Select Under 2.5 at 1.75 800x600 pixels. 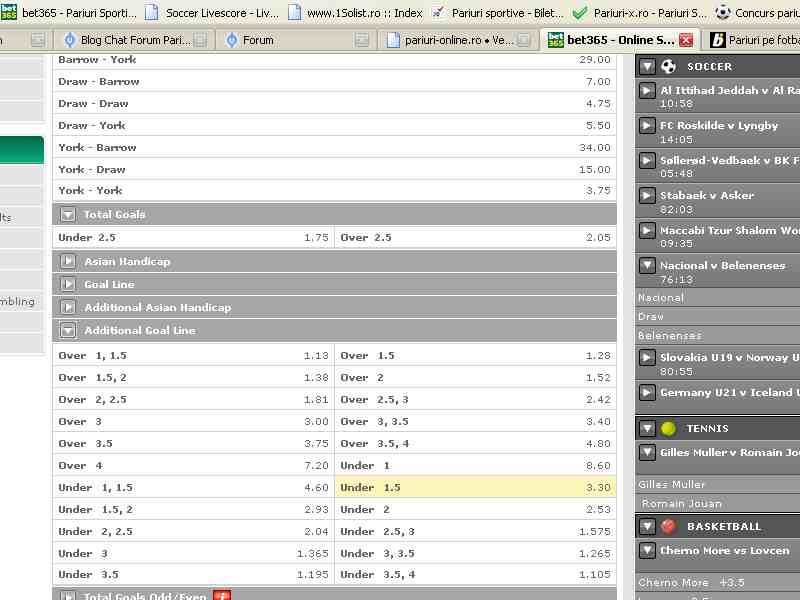193,237
